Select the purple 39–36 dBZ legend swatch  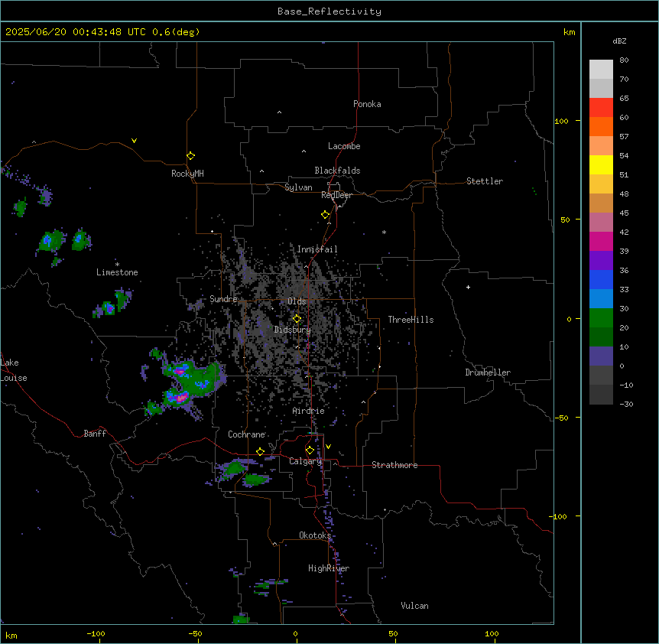tap(601, 261)
